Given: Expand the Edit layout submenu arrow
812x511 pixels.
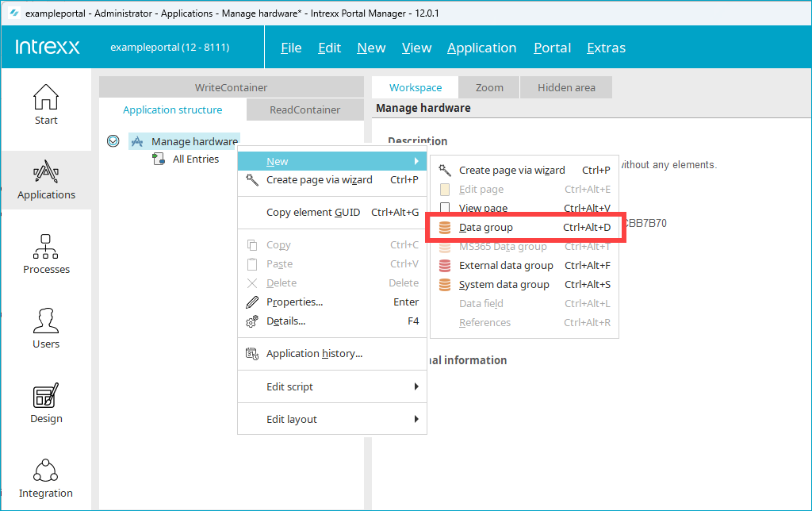Looking at the screenshot, I should click(x=416, y=419).
